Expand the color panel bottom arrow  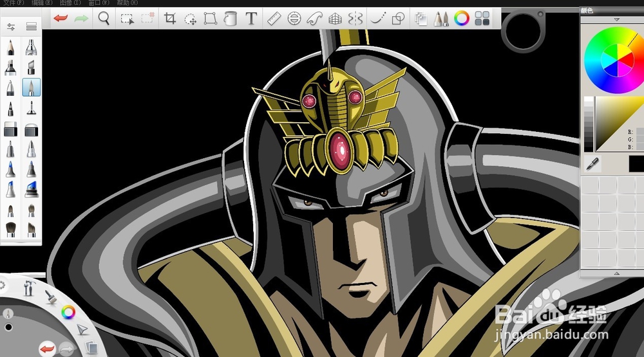click(616, 273)
